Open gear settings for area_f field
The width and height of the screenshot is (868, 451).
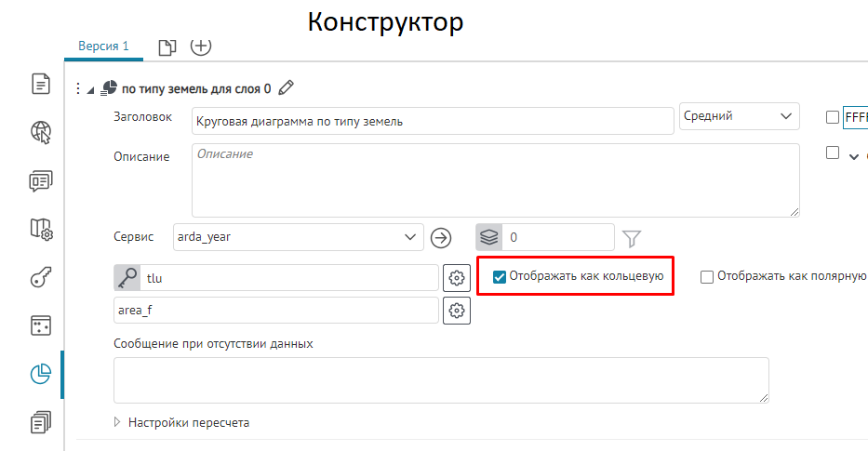456,311
